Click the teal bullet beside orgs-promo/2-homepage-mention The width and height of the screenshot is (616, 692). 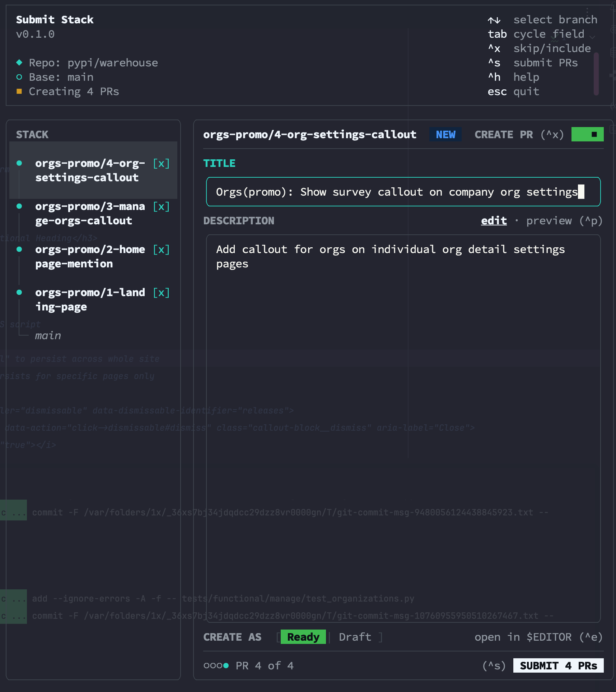(x=19, y=249)
